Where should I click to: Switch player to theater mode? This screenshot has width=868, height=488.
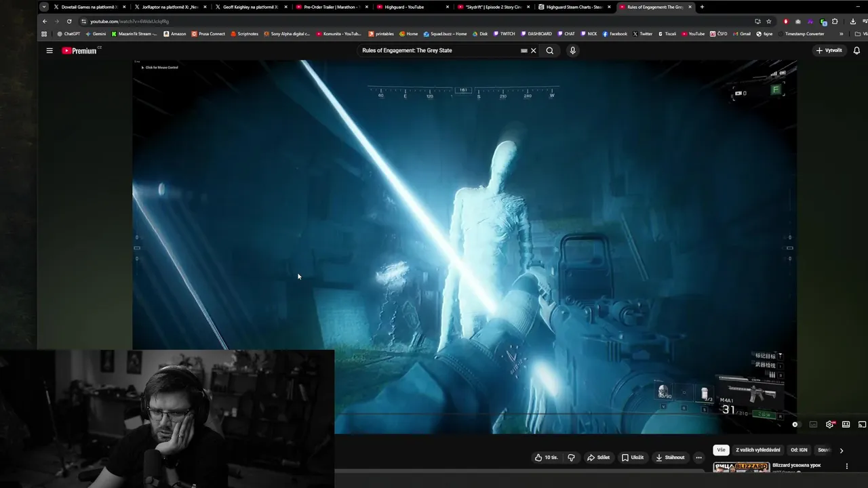click(846, 424)
